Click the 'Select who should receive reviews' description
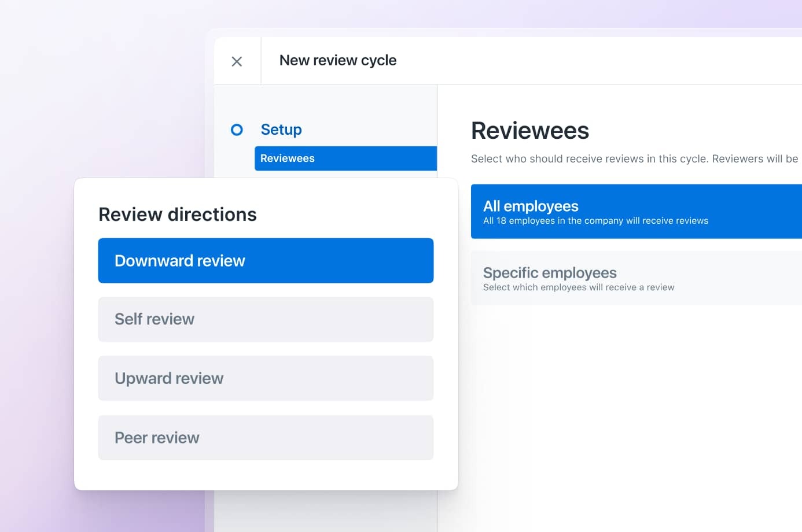802x532 pixels. [635, 158]
